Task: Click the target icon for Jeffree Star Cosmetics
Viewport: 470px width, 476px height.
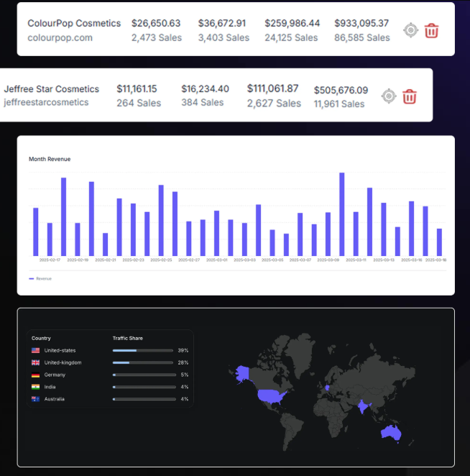Action: pyautogui.click(x=389, y=96)
